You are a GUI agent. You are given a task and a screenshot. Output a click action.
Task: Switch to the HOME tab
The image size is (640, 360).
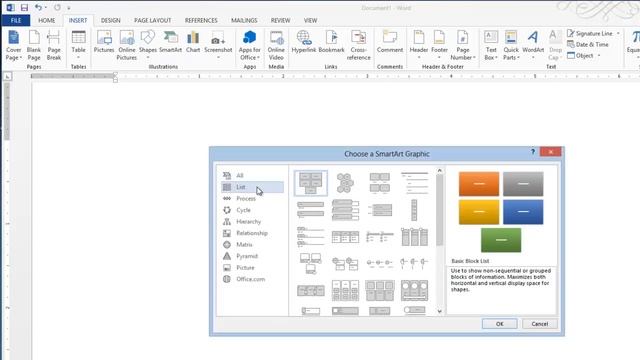coord(47,20)
